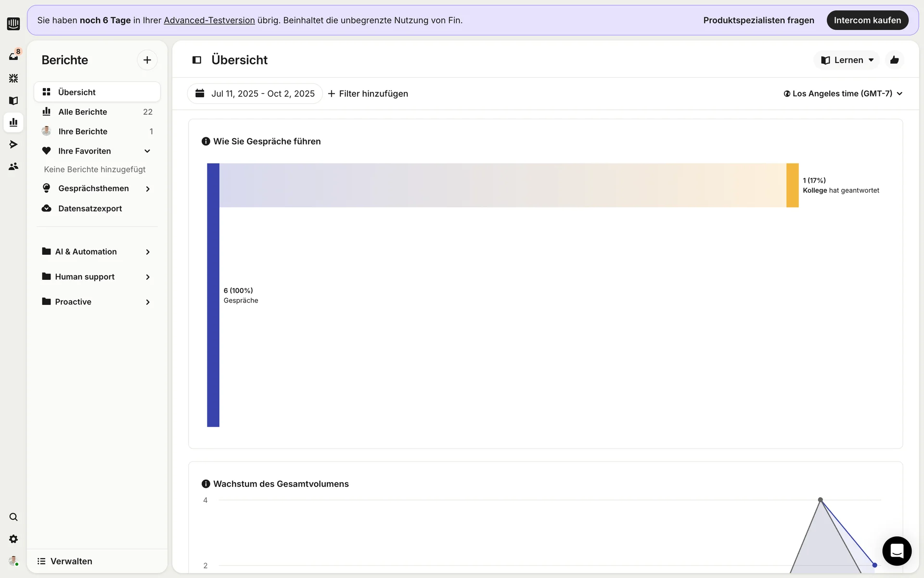The image size is (924, 578).
Task: Open the Lernen dropdown
Action: 847,60
